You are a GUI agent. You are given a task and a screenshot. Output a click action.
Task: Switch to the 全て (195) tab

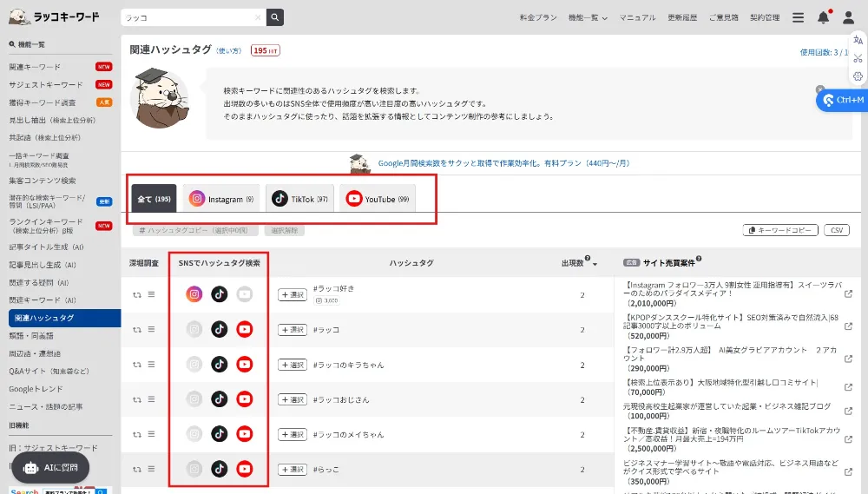click(154, 199)
